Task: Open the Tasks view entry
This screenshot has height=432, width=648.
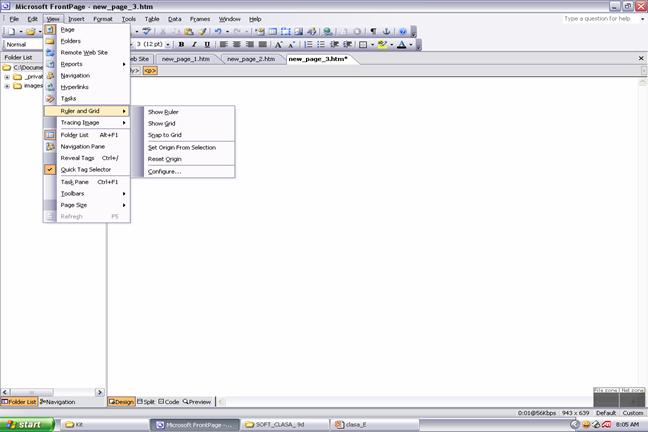Action: coord(68,98)
